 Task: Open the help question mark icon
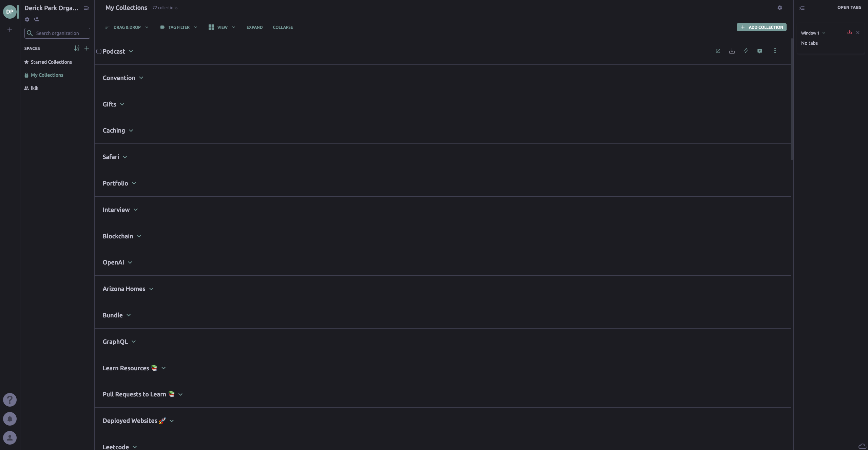(10, 400)
